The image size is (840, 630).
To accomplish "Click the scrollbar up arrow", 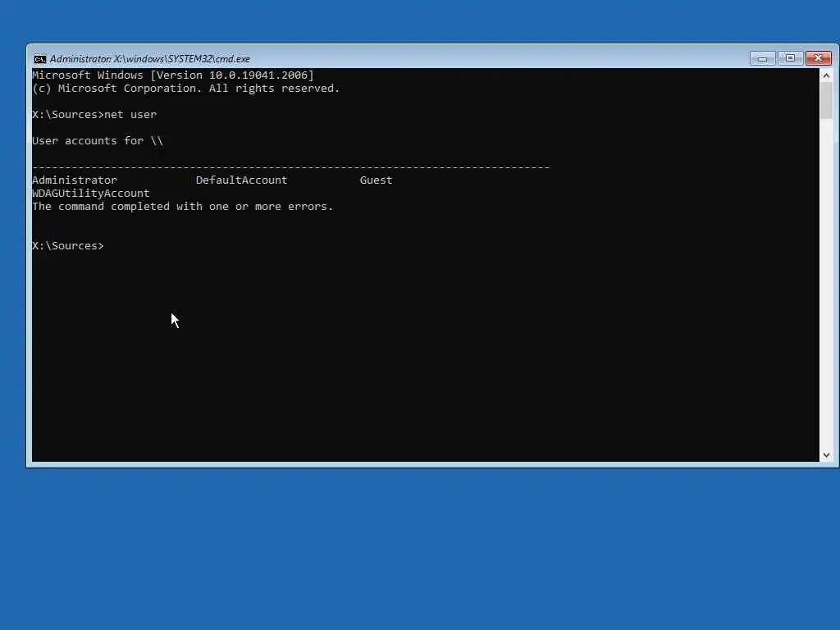I will (x=826, y=76).
